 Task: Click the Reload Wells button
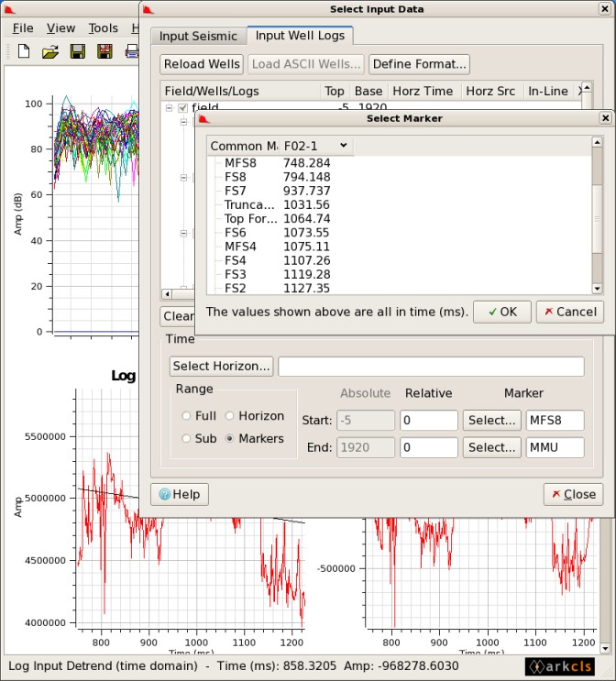202,64
